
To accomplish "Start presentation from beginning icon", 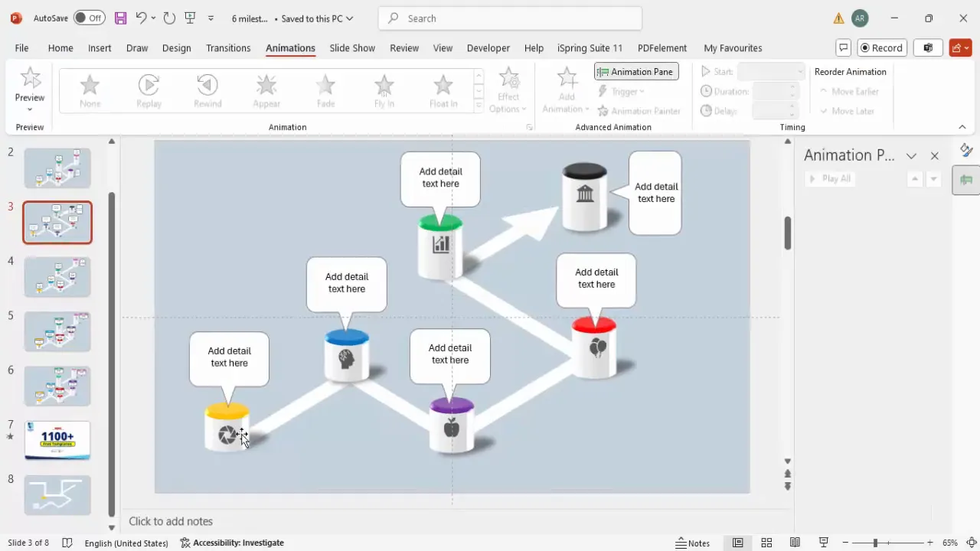I will click(191, 18).
